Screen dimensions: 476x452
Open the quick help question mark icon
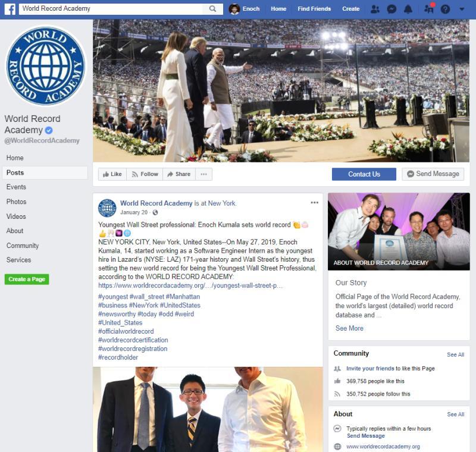click(x=445, y=9)
